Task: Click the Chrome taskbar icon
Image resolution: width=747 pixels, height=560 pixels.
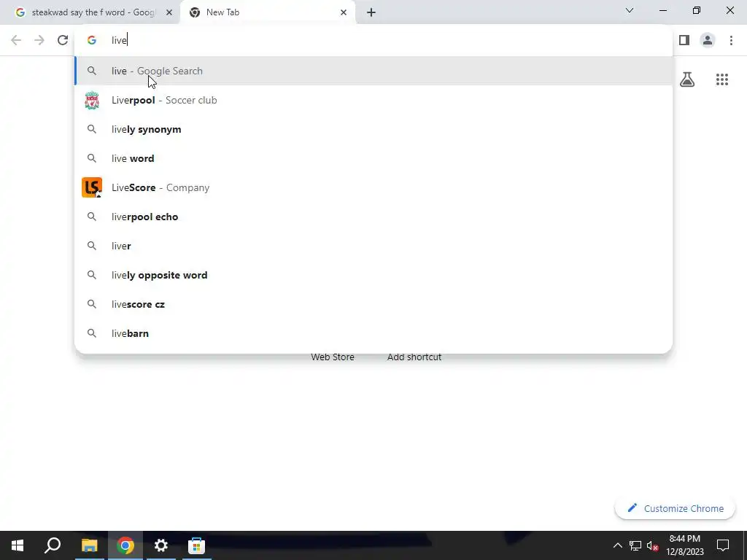Action: 125,545
